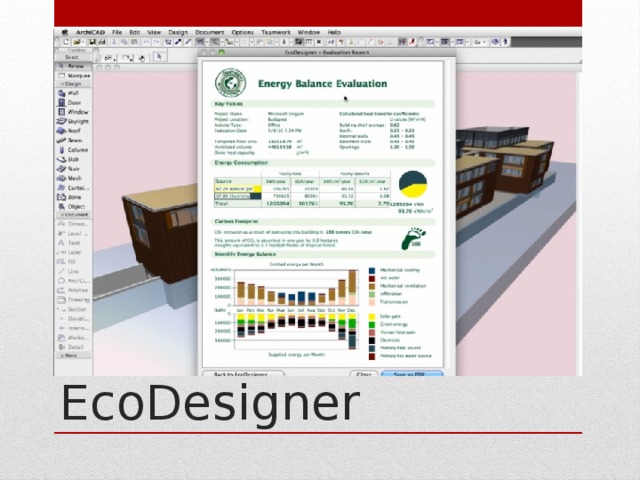Open the View menu
The image size is (640, 480).
click(x=154, y=32)
